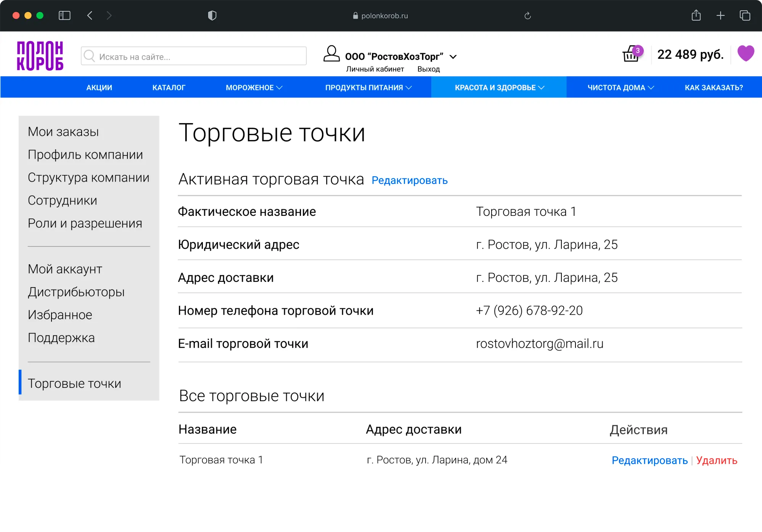Open Мои заказы in sidebar
The height and width of the screenshot is (532, 762).
pyautogui.click(x=63, y=132)
